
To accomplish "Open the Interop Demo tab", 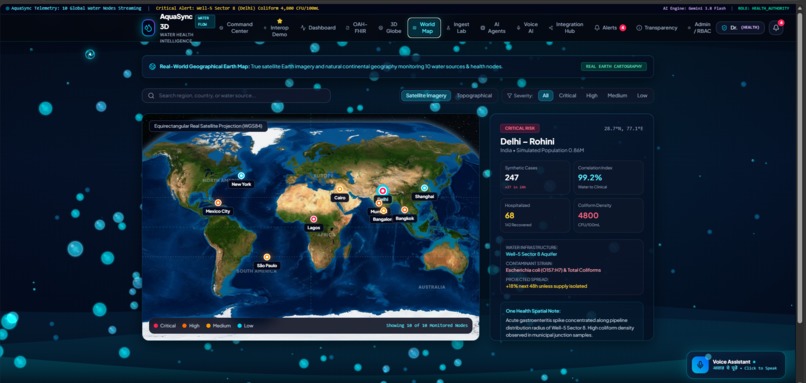I will [277, 28].
